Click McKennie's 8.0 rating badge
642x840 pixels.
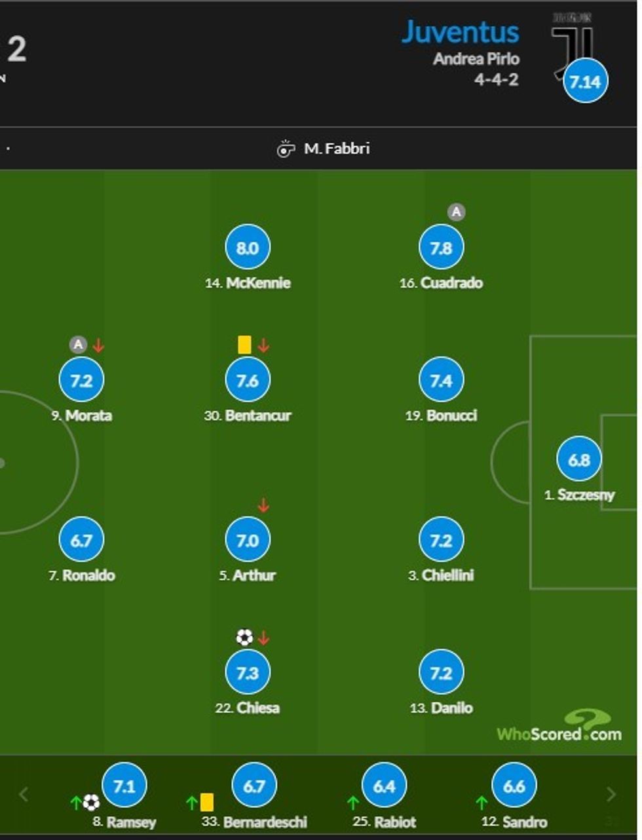point(247,248)
